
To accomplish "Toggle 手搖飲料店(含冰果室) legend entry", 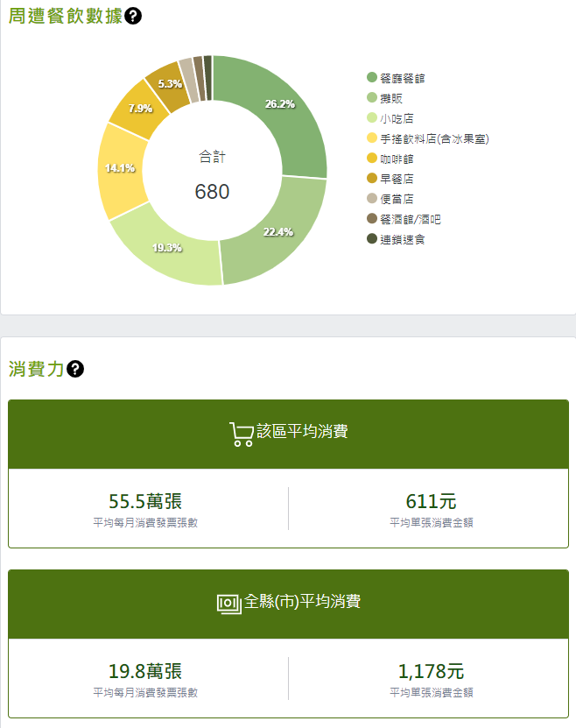I will pyautogui.click(x=428, y=138).
